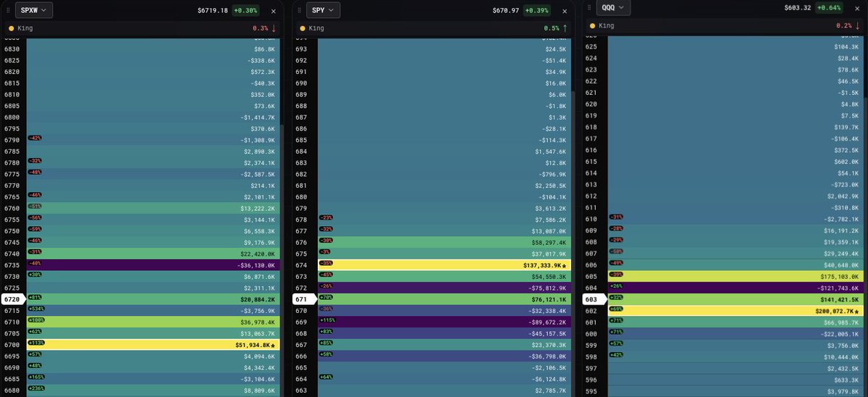Open the QQQ ticker dropdown
This screenshot has height=397, width=868.
[x=613, y=8]
